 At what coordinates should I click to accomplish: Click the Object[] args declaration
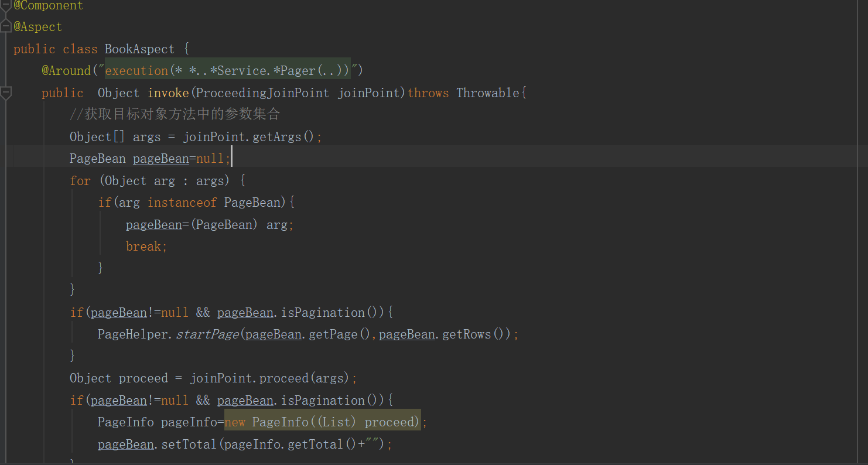click(115, 137)
